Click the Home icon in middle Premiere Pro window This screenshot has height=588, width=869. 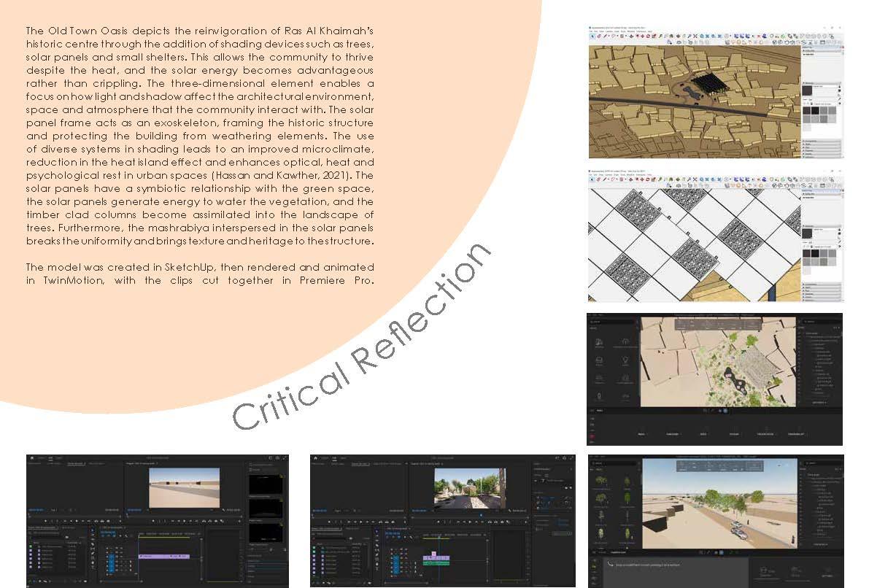tap(316, 457)
